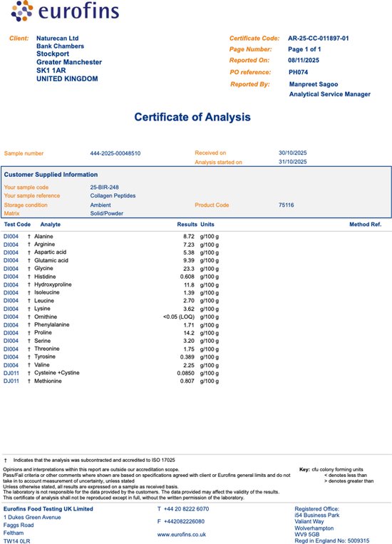
Task: Click the Registered Office label
Action: [x=316, y=509]
